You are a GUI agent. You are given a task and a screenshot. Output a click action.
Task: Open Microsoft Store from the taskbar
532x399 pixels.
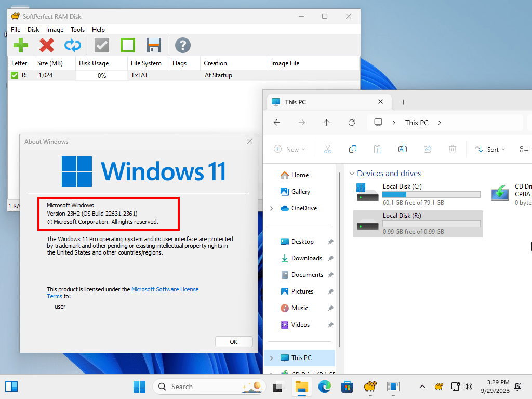(x=347, y=387)
